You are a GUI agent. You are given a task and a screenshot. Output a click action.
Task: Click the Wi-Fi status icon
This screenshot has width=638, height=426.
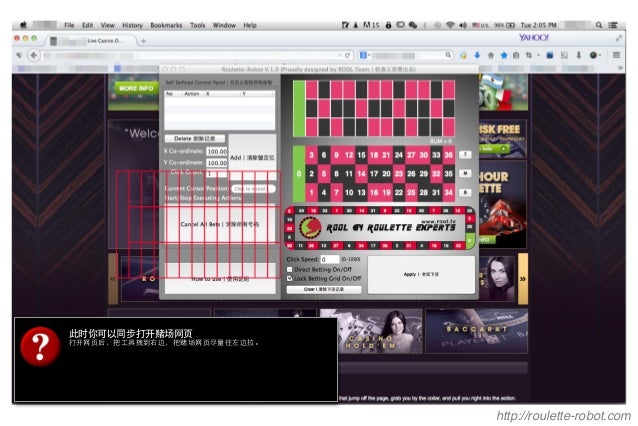450,25
